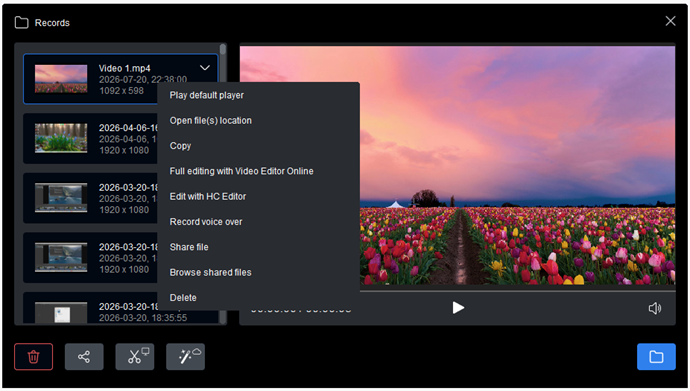Click the Records folder icon in title
Image resolution: width=690 pixels, height=391 pixels.
coord(22,22)
